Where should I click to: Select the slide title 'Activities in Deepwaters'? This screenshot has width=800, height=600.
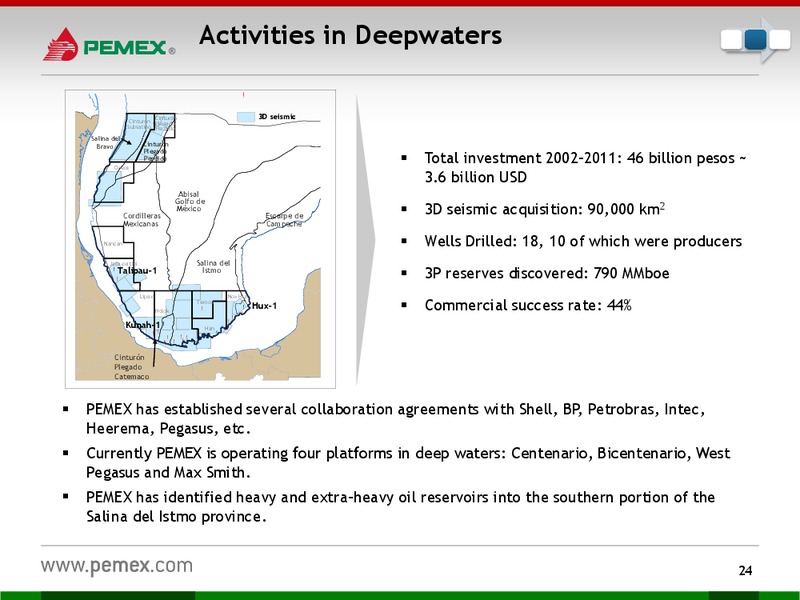tap(351, 35)
